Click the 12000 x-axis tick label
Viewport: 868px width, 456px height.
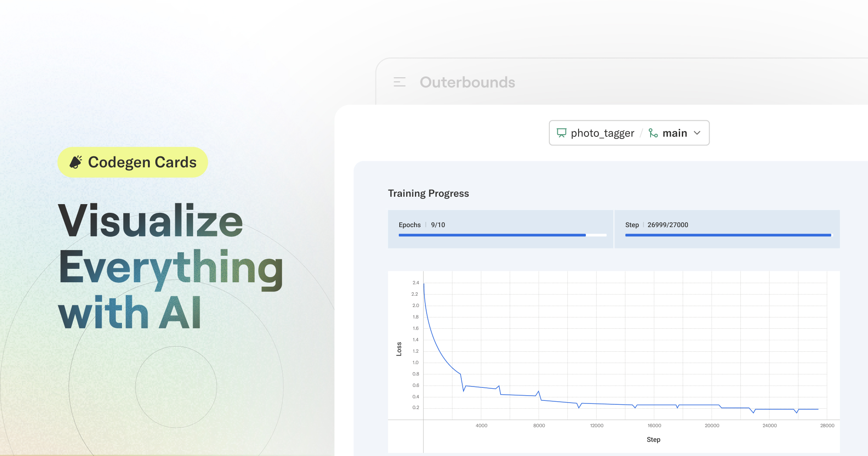click(597, 426)
